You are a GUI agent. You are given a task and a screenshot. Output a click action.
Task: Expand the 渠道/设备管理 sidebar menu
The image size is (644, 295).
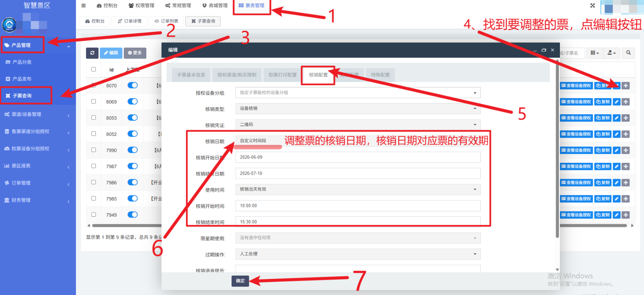37,114
